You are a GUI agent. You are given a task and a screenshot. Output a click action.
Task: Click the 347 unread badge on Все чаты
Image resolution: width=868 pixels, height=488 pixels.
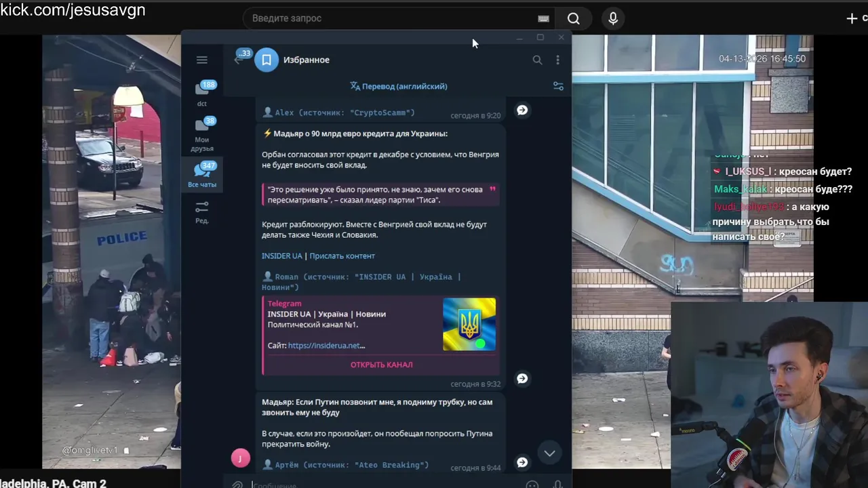tap(208, 165)
